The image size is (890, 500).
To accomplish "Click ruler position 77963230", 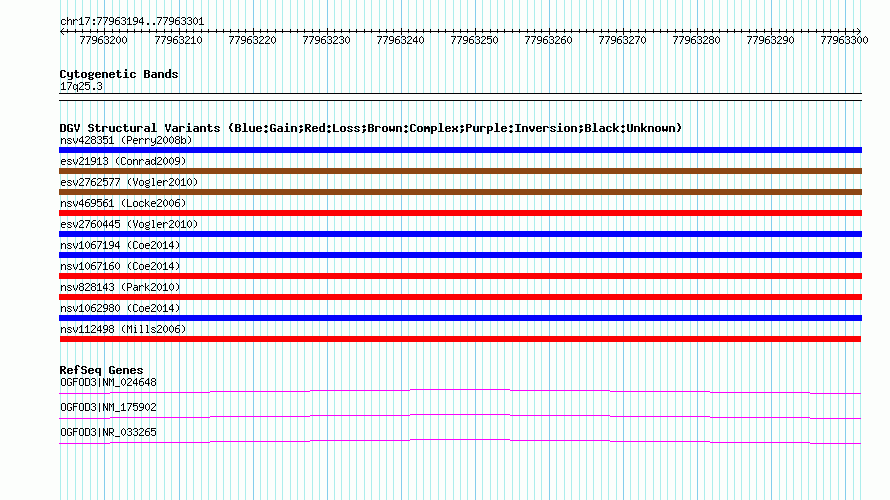I will tap(326, 40).
